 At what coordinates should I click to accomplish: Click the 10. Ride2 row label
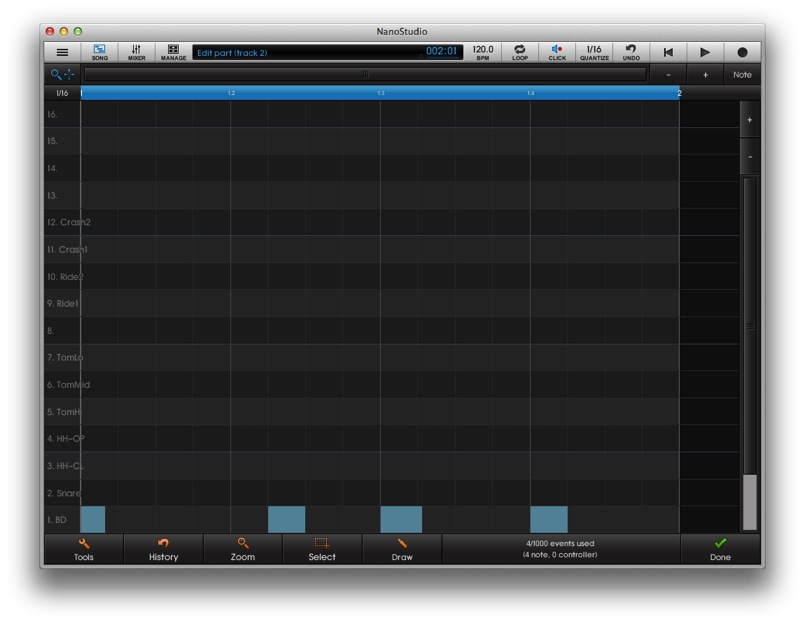[65, 277]
